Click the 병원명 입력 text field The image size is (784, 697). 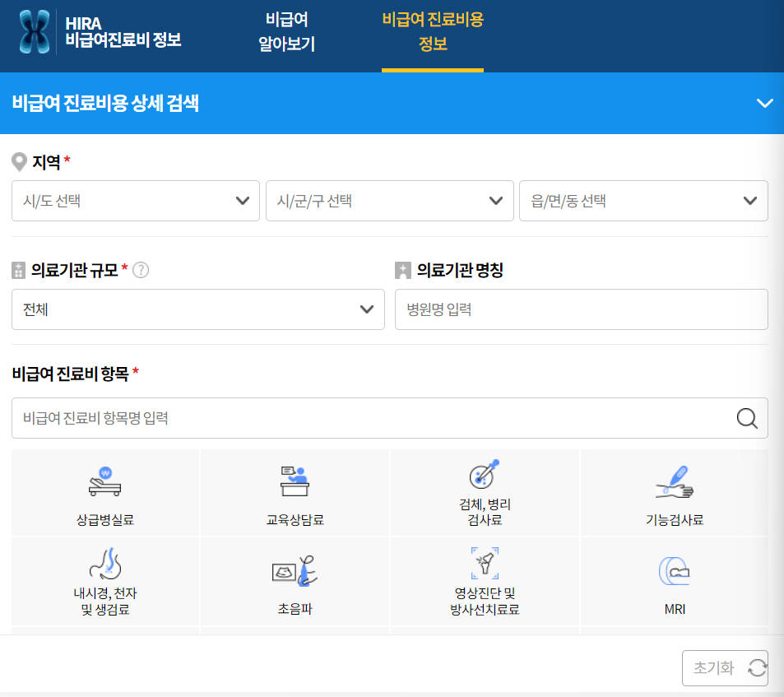click(x=581, y=309)
